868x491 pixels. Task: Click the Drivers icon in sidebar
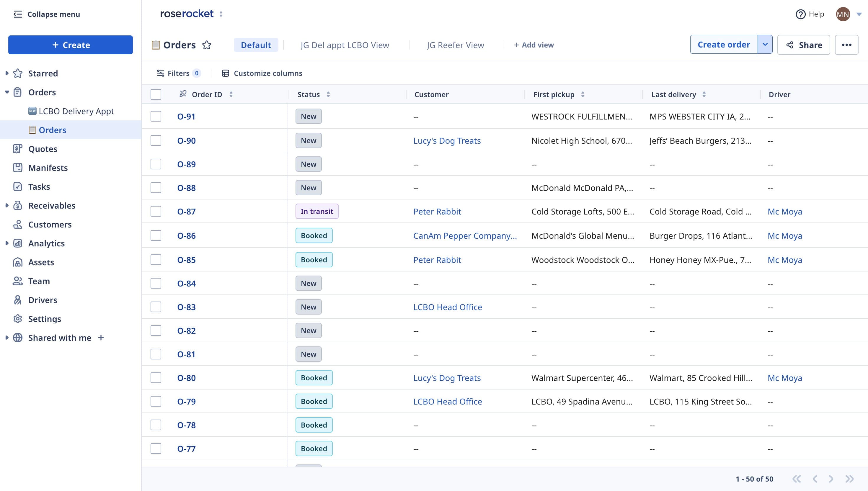pyautogui.click(x=18, y=300)
